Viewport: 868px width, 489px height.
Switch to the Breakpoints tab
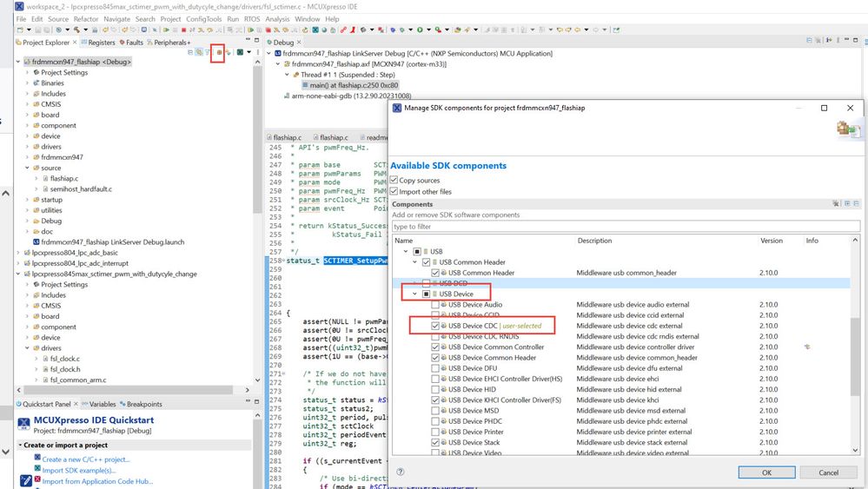click(x=141, y=404)
